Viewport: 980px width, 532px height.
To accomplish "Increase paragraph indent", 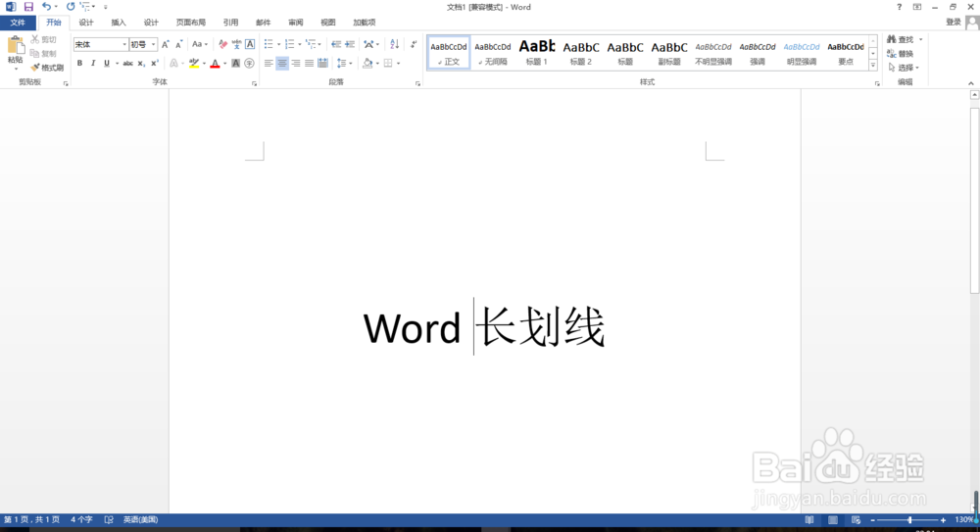I will click(350, 44).
